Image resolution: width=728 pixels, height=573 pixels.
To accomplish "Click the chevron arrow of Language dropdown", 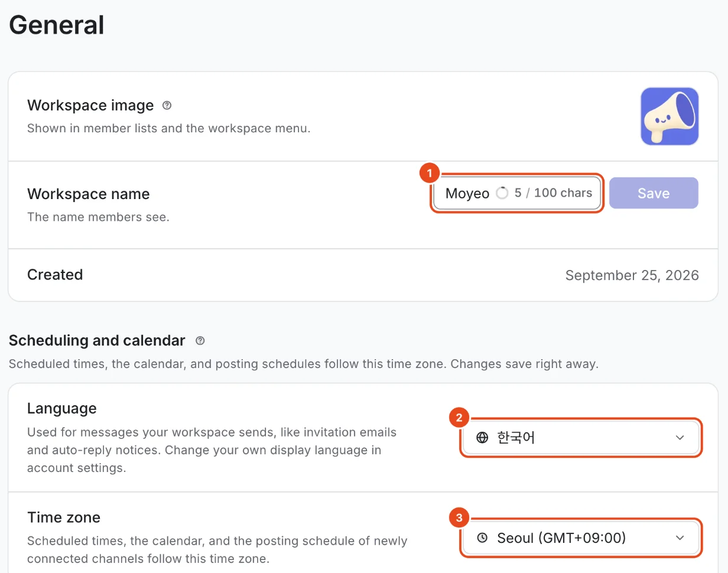I will [x=680, y=438].
